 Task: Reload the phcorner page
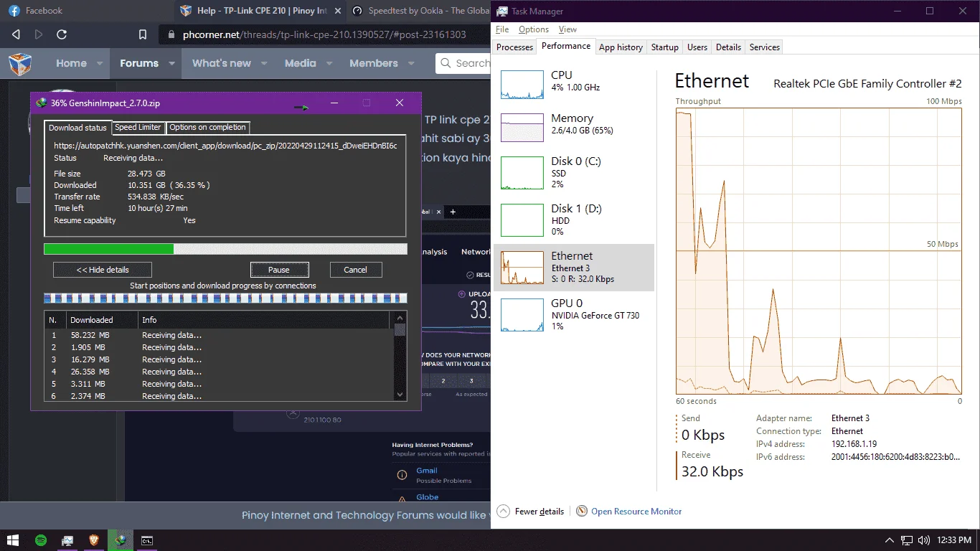[62, 34]
